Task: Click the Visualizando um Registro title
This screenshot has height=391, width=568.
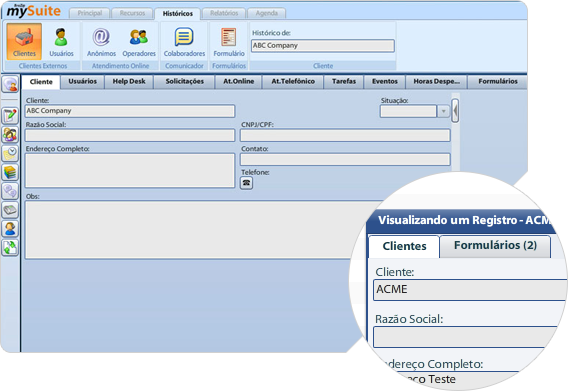Action: pyautogui.click(x=465, y=220)
